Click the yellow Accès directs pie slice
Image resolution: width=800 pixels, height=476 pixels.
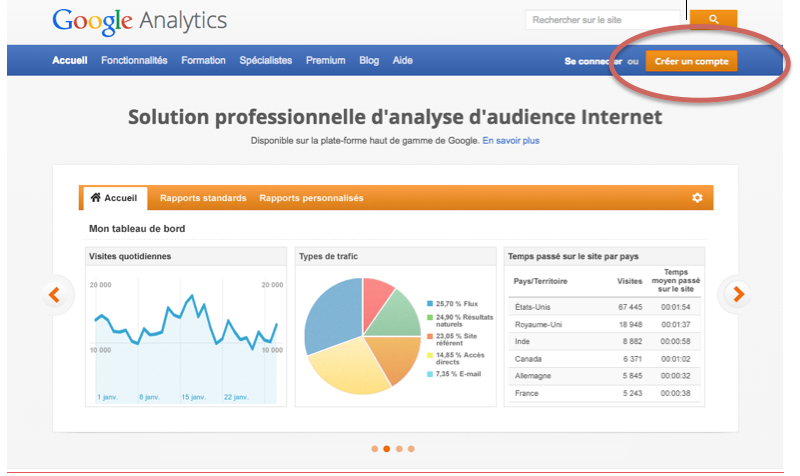pos(347,365)
